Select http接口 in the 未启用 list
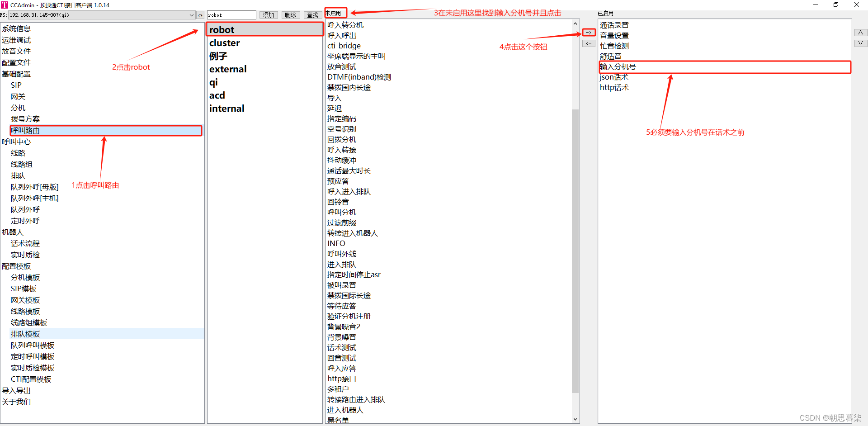Screen dimensions: 868x426 (x=342, y=379)
